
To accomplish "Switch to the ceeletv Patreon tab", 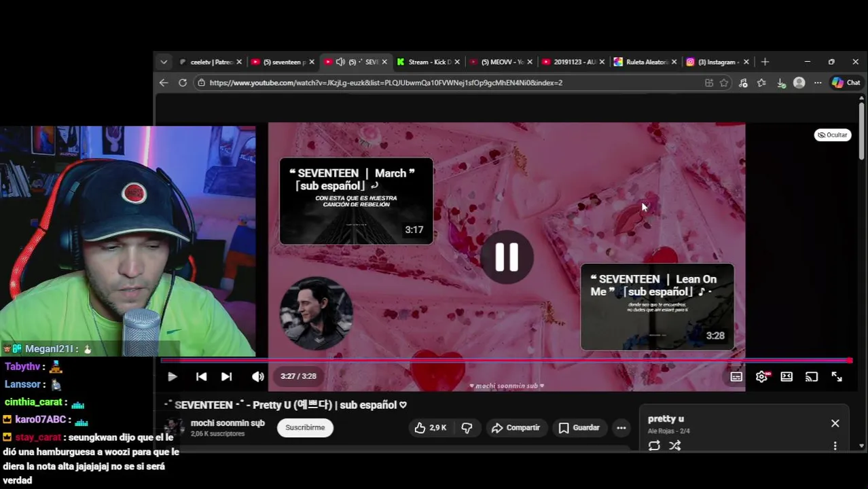I will pyautogui.click(x=211, y=62).
